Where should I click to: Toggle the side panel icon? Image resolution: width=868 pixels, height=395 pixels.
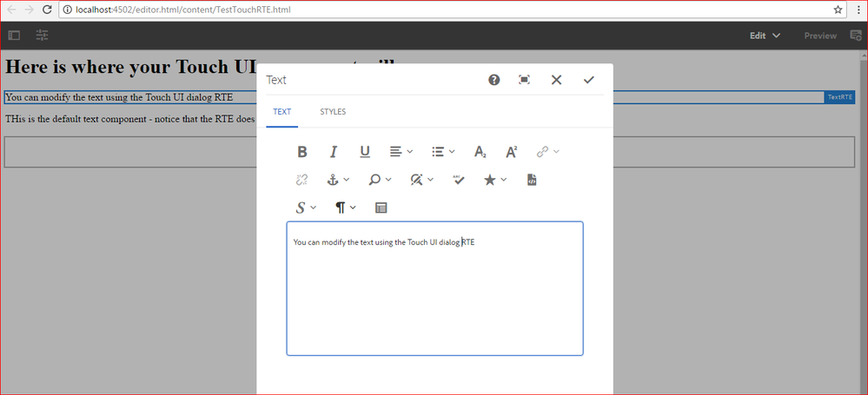(x=14, y=36)
